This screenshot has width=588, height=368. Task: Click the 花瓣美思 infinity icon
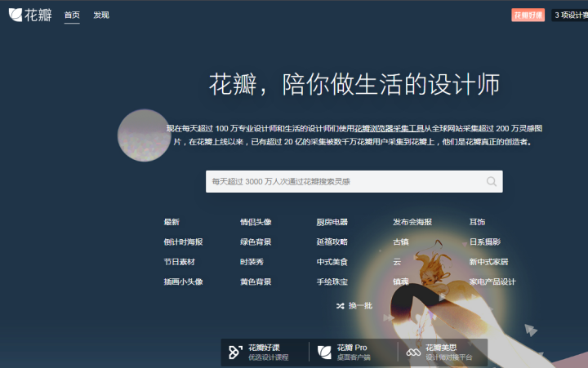pyautogui.click(x=413, y=352)
